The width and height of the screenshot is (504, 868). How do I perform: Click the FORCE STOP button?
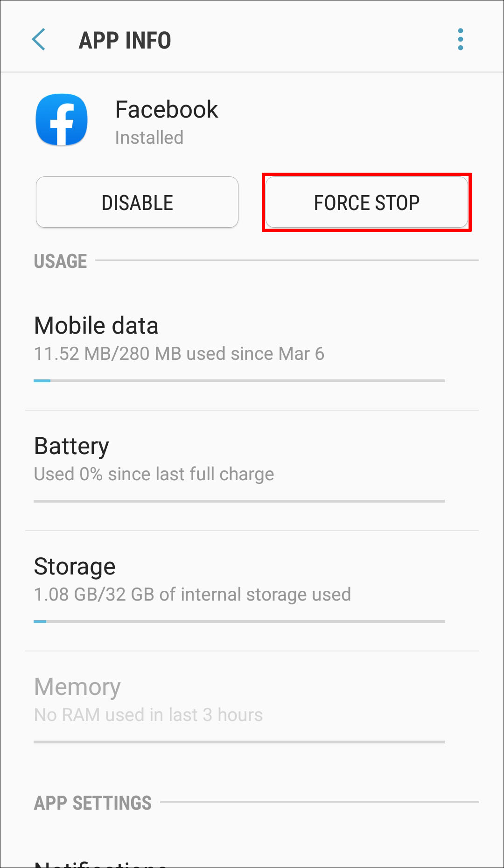[367, 202]
